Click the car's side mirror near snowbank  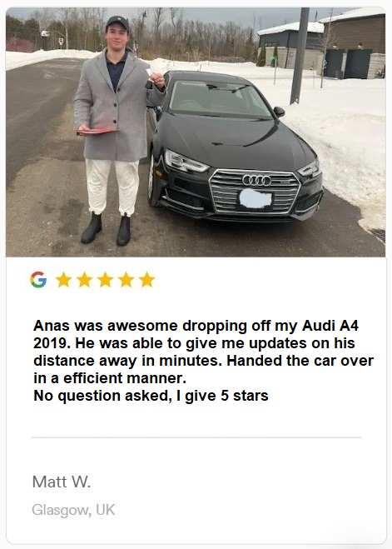tap(279, 112)
